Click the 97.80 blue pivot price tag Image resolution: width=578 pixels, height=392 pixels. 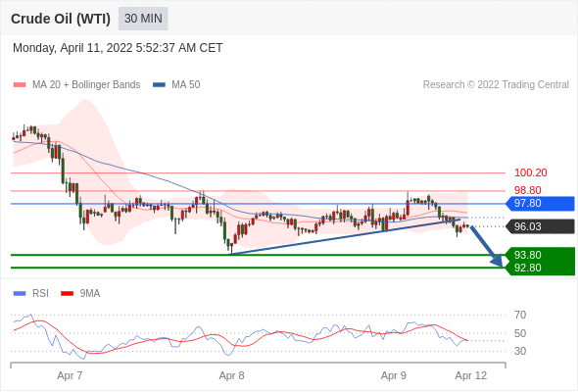tap(540, 204)
